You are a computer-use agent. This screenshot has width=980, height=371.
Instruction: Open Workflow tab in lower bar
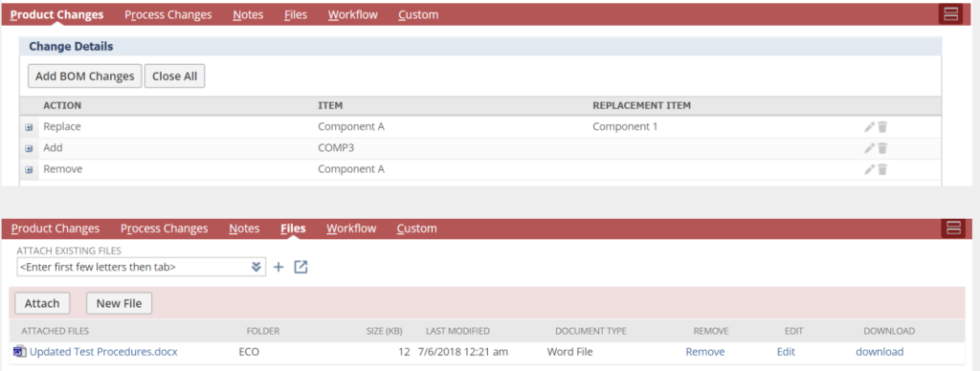point(351,228)
